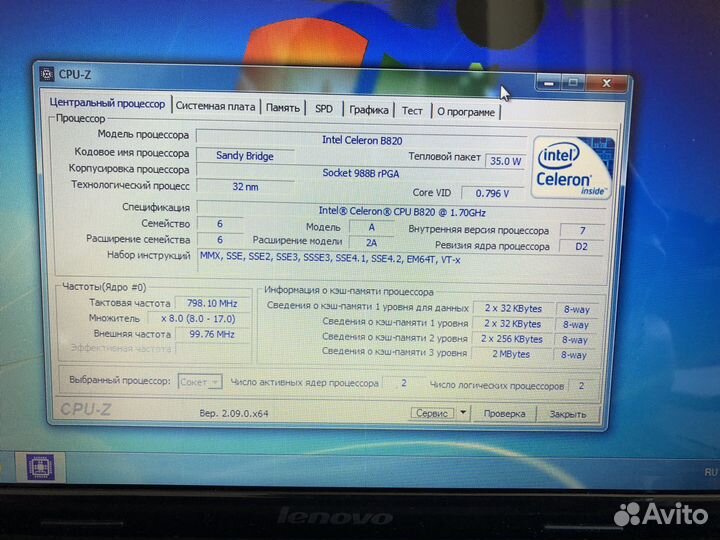Click the L1 data cache 2 x 32 KBytes value
The image size is (720, 540).
(513, 309)
